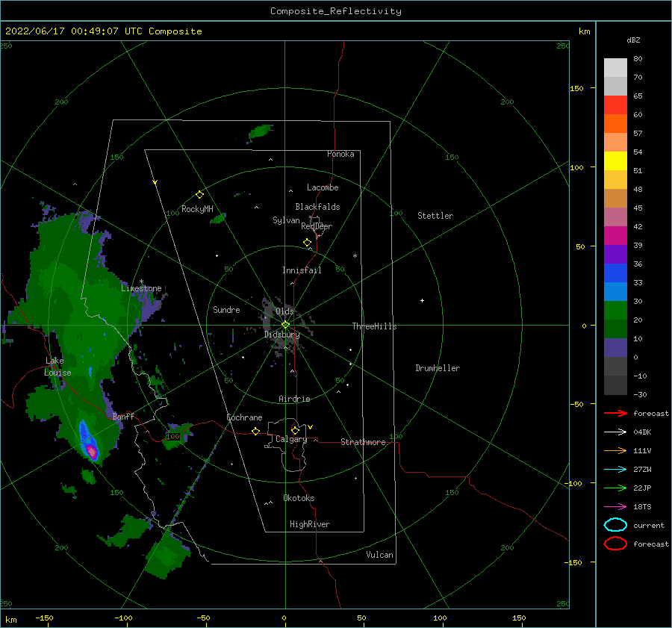Click the Didsbury label
Image resolution: width=672 pixels, height=628 pixels.
coord(281,335)
